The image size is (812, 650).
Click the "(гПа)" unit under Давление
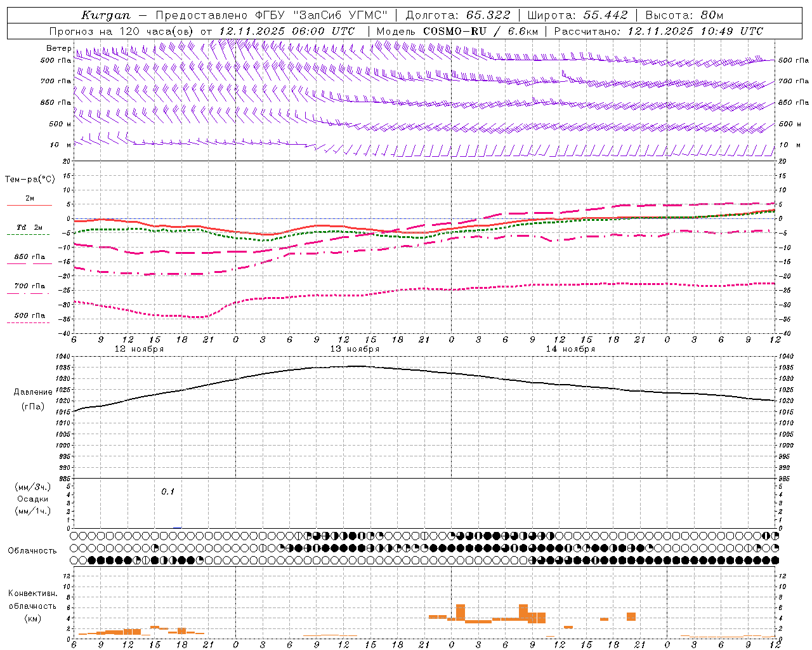pyautogui.click(x=33, y=407)
